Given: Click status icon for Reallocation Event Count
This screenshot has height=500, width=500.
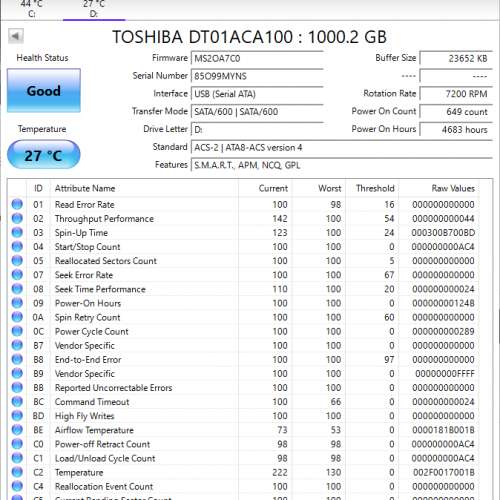Looking at the screenshot, I should pos(17,486).
